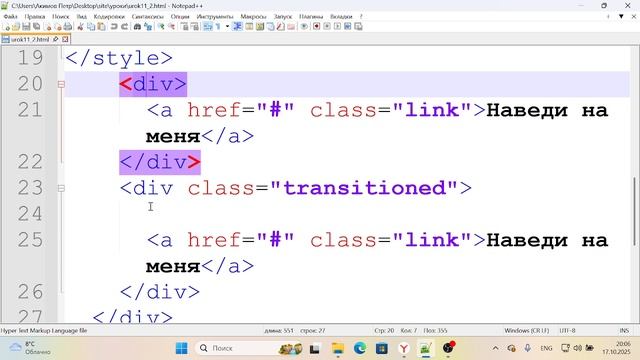Stop macro recording button
Viewport: 640px width, 360px height.
[327, 27]
